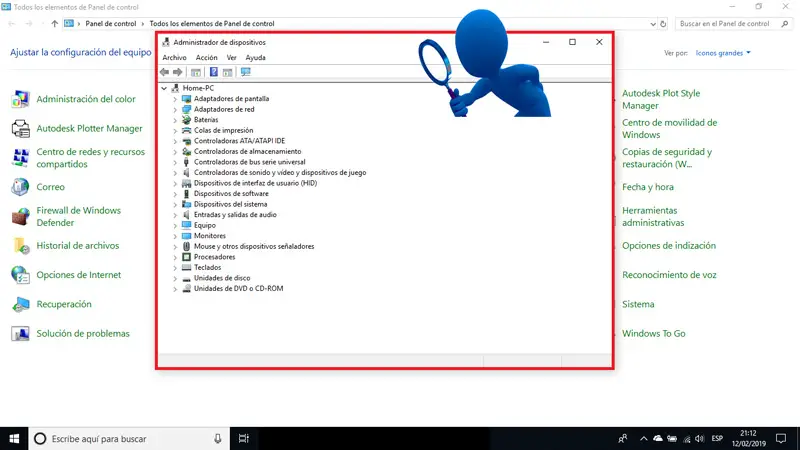Screen dimensions: 800x450
Task: Click the Opciones de Internet globe icon
Action: pyautogui.click(x=20, y=274)
